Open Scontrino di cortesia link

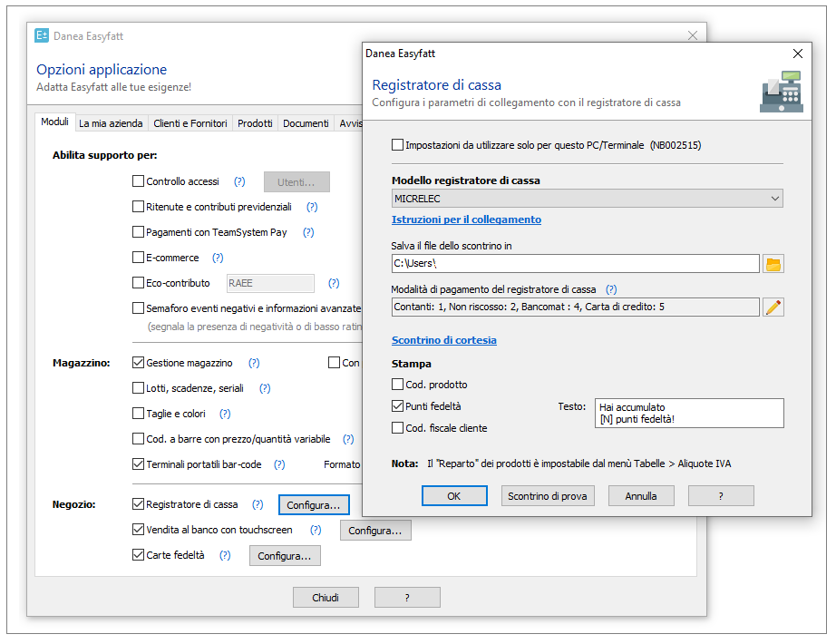[444, 340]
